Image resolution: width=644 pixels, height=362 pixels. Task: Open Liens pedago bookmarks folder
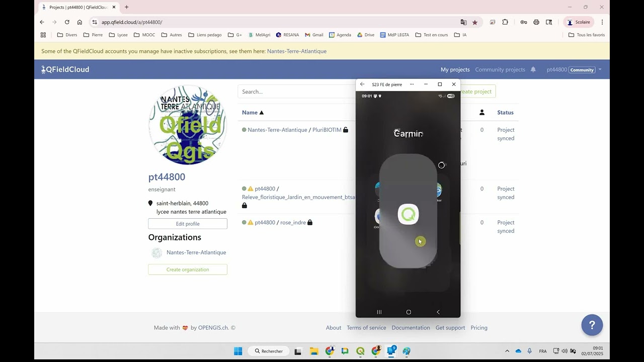coord(205,35)
